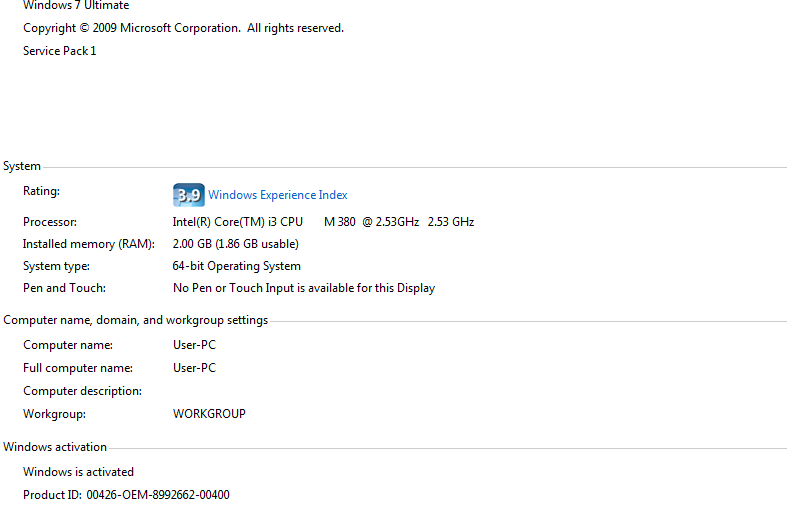Click the 'Computer name, domain, and workgroup settings' heading
This screenshot has width=787, height=518.
(x=136, y=320)
